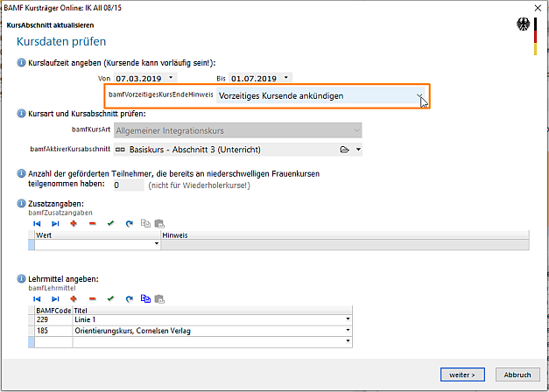Click row selector of empty Lehrmittel row
Image resolution: width=549 pixels, height=392 pixels.
[32, 341]
